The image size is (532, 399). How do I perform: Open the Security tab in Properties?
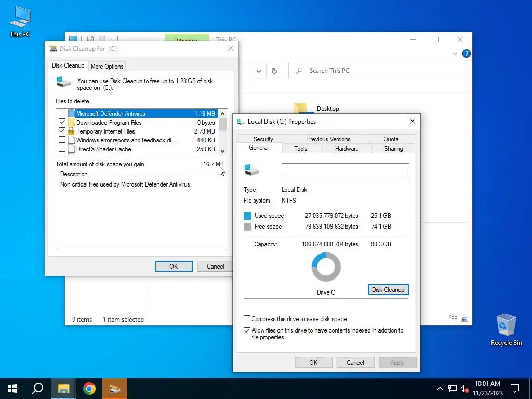tap(263, 139)
